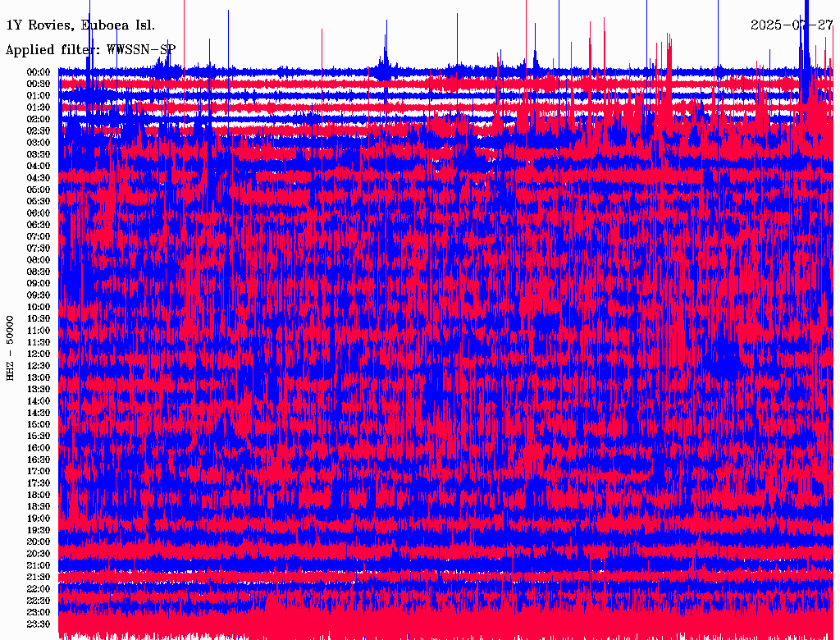The width and height of the screenshot is (840, 640).
Task: Click the HHZ - 50000 axis label
Action: point(10,349)
